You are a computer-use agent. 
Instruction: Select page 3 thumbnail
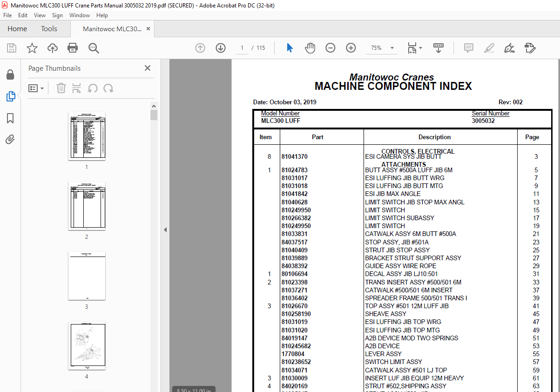coord(87,276)
